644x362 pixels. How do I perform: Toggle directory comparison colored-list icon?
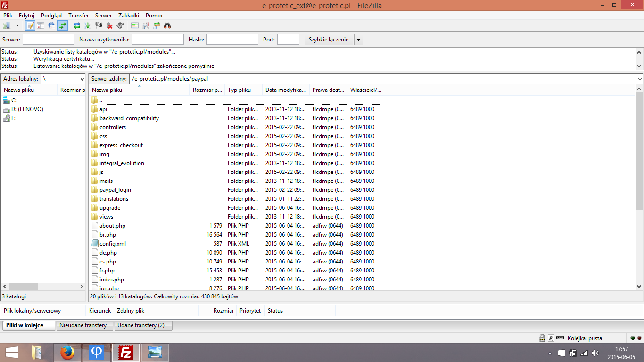(x=135, y=25)
